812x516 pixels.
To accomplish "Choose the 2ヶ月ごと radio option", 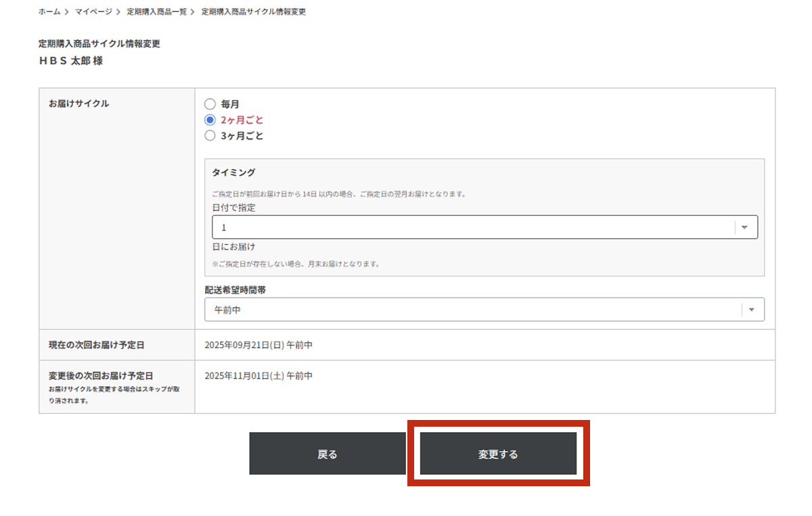I will [x=210, y=120].
